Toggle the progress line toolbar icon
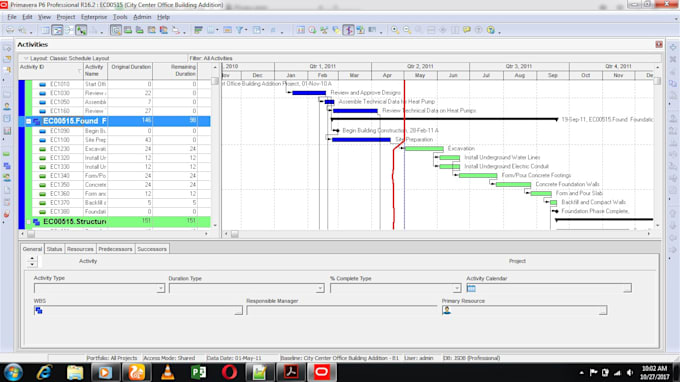Screen dimensions: 680x382 (348, 30)
